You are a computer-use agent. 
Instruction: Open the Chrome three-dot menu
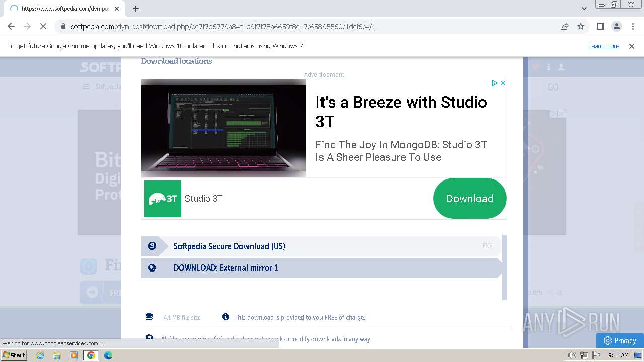(633, 27)
